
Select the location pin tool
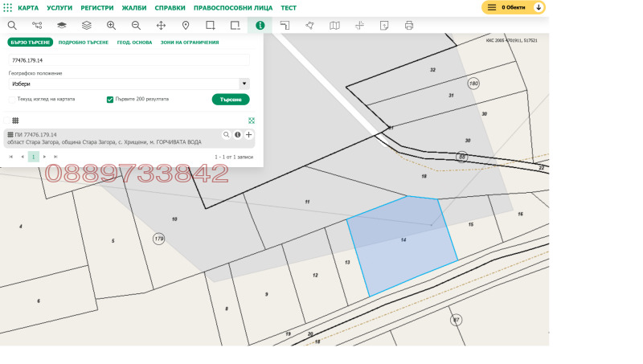point(186,26)
